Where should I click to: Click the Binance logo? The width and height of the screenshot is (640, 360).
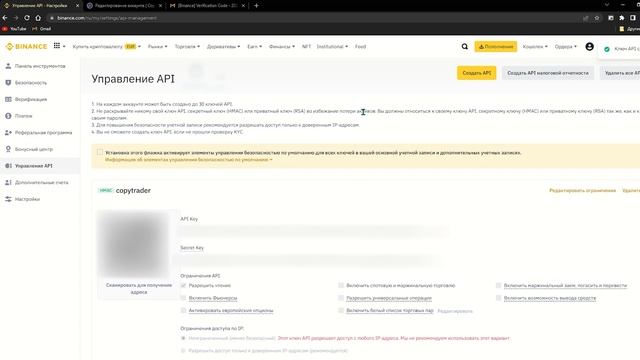(x=27, y=47)
